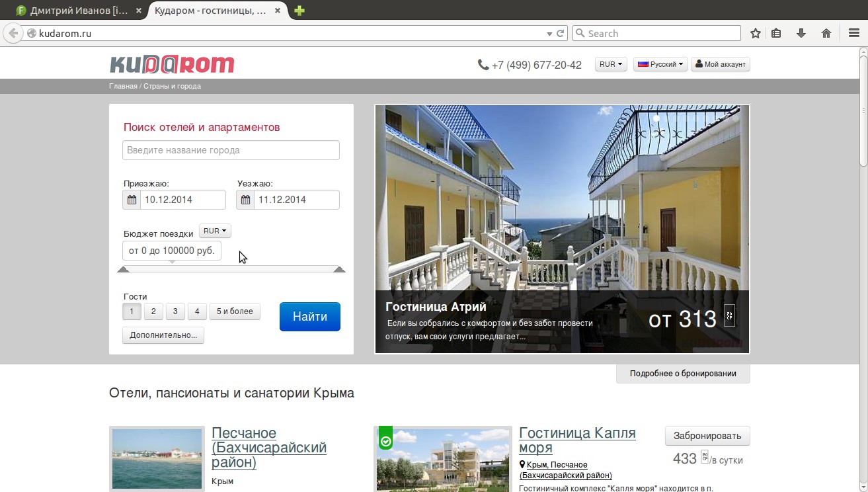The width and height of the screenshot is (868, 492).
Task: Select 3 guests
Action: click(175, 311)
